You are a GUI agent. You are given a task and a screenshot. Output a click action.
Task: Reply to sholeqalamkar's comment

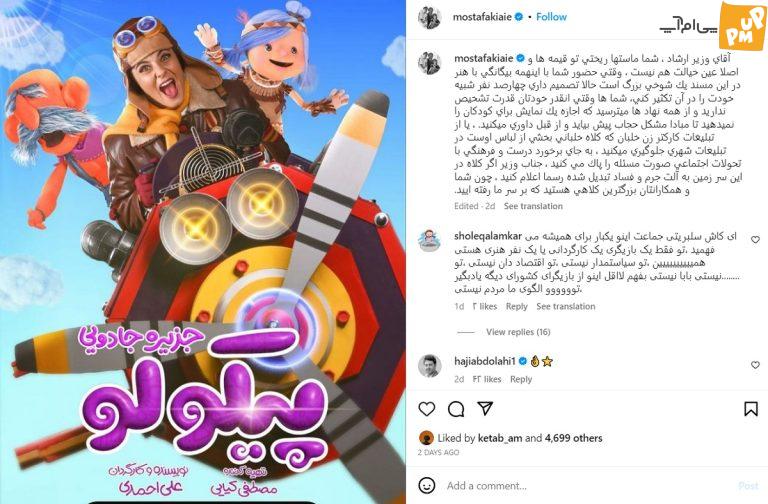[x=516, y=307]
